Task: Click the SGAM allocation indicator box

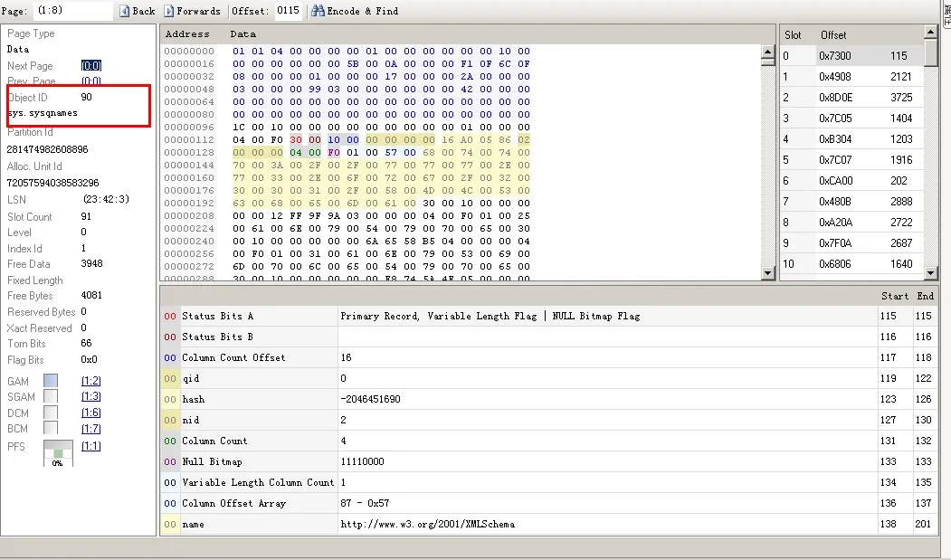Action: click(51, 397)
